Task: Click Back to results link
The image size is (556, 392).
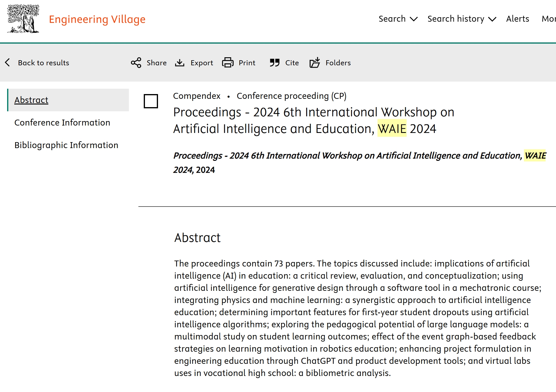Action: [43, 63]
